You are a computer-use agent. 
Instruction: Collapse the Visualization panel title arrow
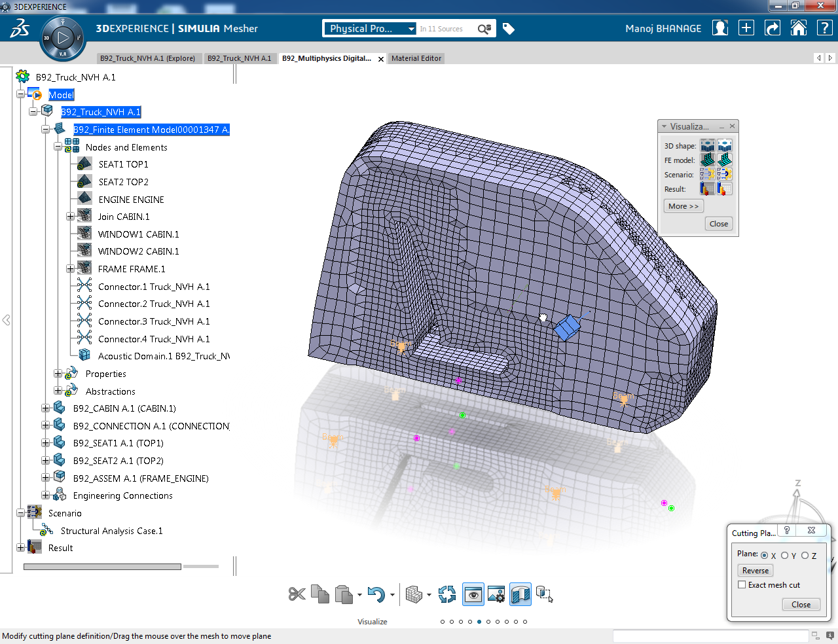click(x=664, y=126)
